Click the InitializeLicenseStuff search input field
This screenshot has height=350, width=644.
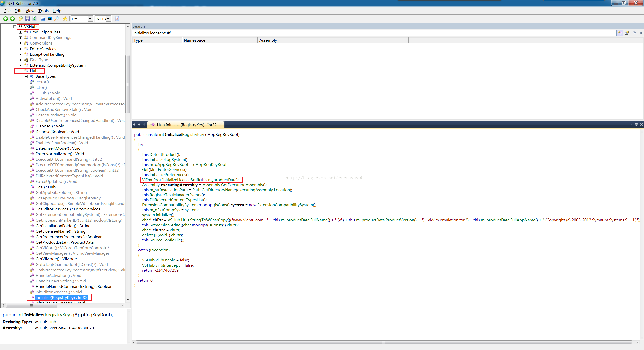pyautogui.click(x=372, y=33)
